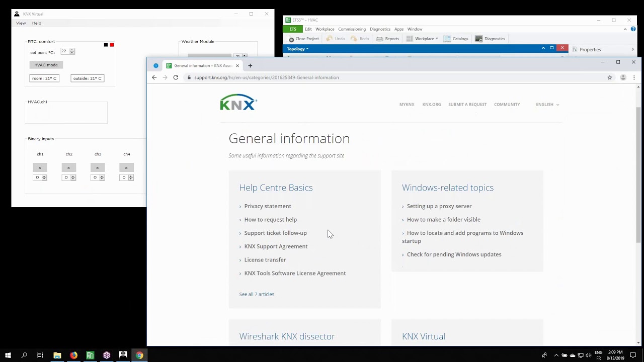The image size is (644, 362).
Task: Click the outside: 21° C temperature field
Action: pos(88,78)
